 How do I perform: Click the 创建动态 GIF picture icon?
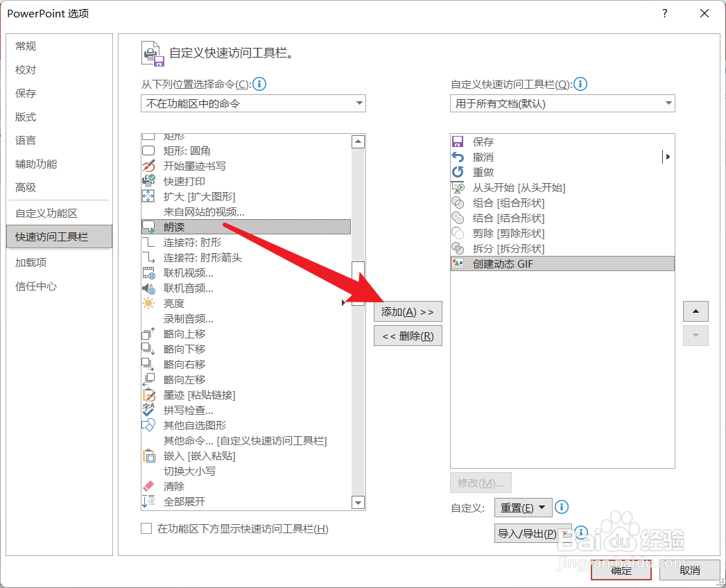point(458,263)
